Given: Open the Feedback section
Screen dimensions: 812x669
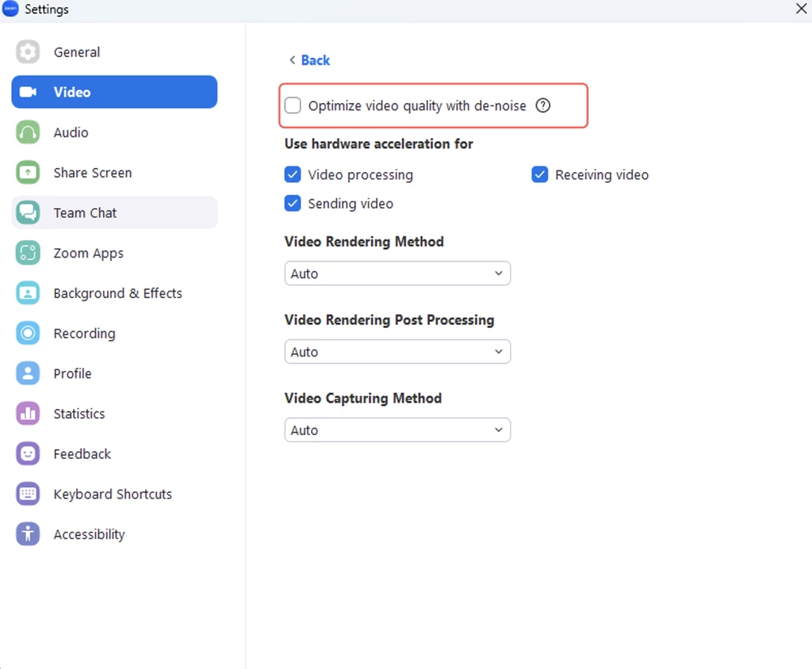Looking at the screenshot, I should pos(114,454).
